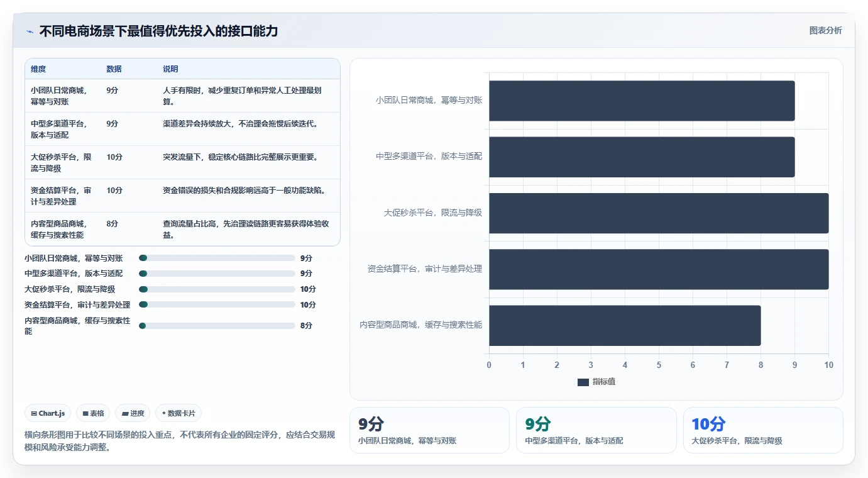Select table cell 大促秒杀平台，限流与降级

61,162
